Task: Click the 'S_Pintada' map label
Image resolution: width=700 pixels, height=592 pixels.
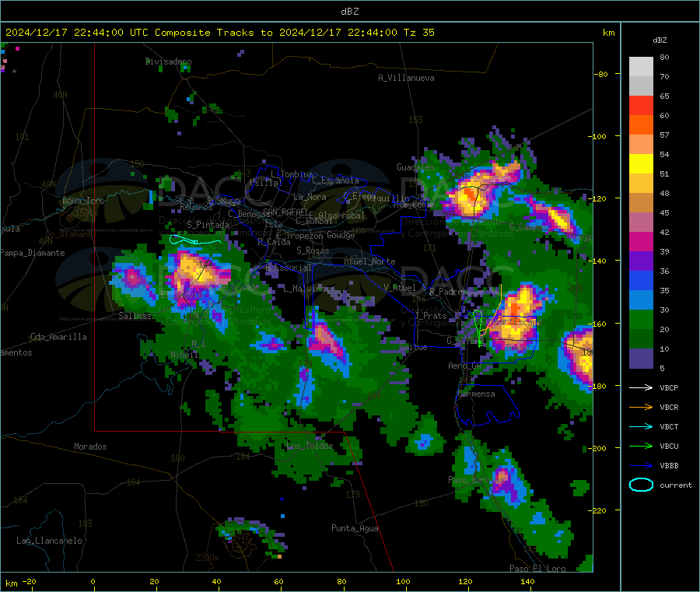Action: [208, 225]
